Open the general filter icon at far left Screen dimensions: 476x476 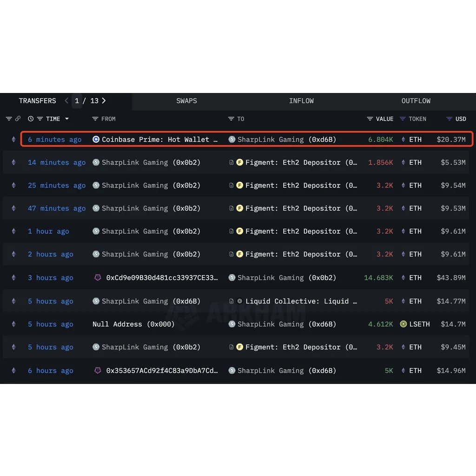pyautogui.click(x=9, y=119)
